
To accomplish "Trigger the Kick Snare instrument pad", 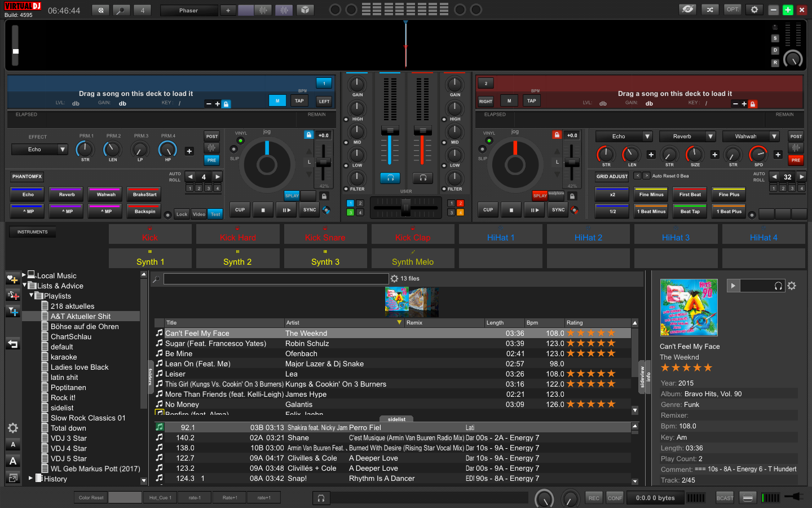I will point(325,234).
